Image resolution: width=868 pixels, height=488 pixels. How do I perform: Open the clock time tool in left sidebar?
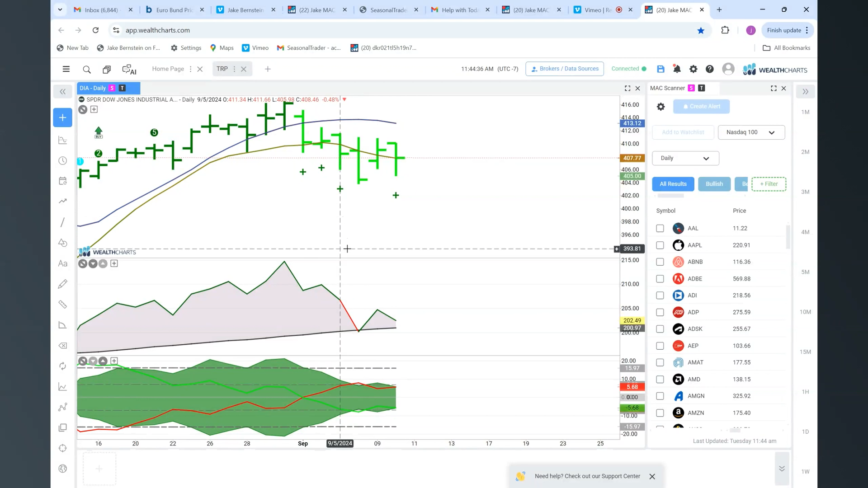tap(63, 161)
